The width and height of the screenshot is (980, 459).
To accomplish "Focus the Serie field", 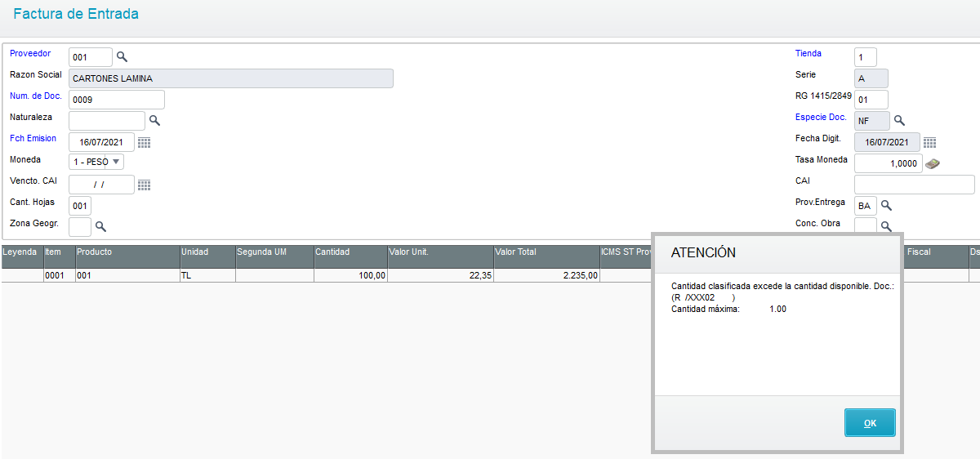I will [871, 78].
